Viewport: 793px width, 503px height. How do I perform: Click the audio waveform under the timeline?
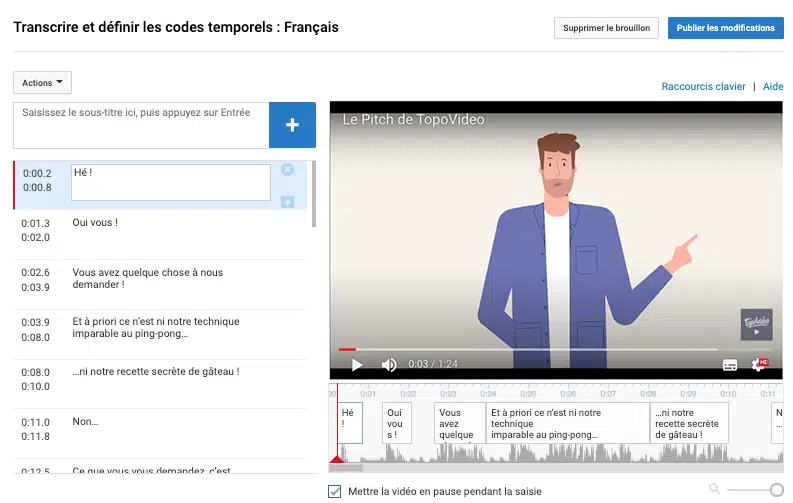pyautogui.click(x=556, y=453)
